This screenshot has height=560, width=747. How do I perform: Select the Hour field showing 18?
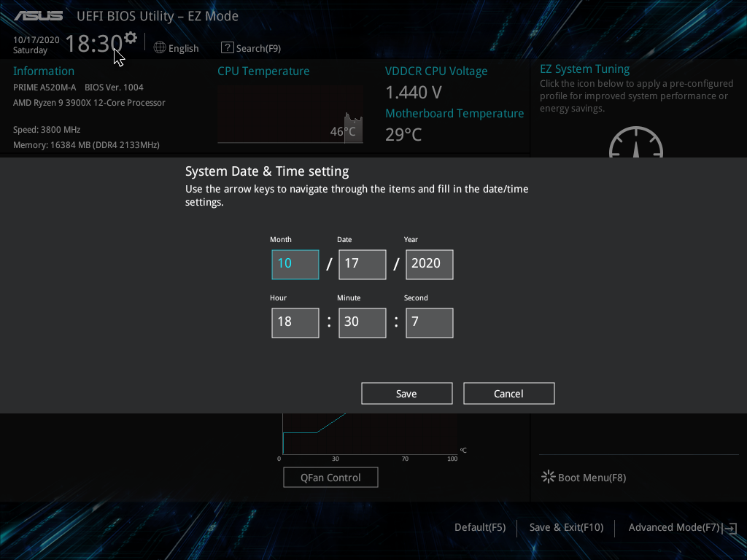[295, 323]
